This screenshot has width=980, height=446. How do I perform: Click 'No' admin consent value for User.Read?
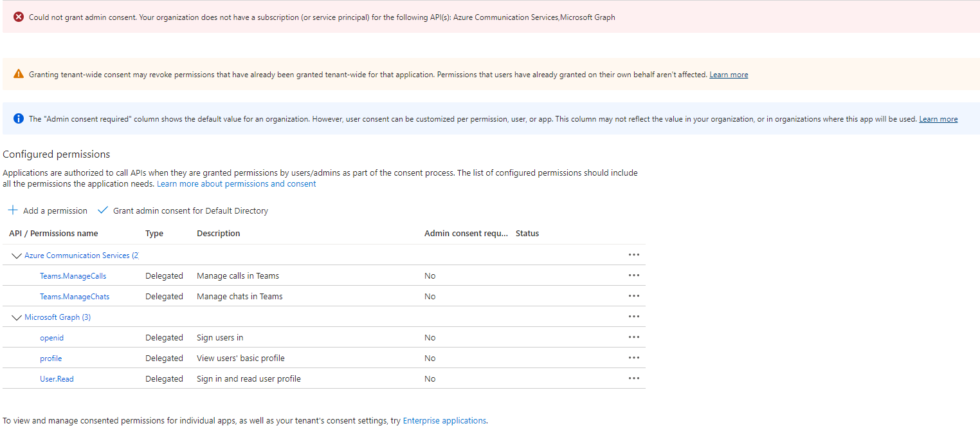tap(430, 379)
